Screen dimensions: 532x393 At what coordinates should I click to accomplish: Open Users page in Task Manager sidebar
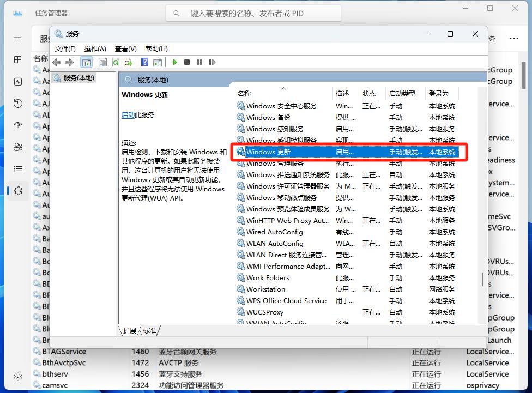click(x=17, y=147)
